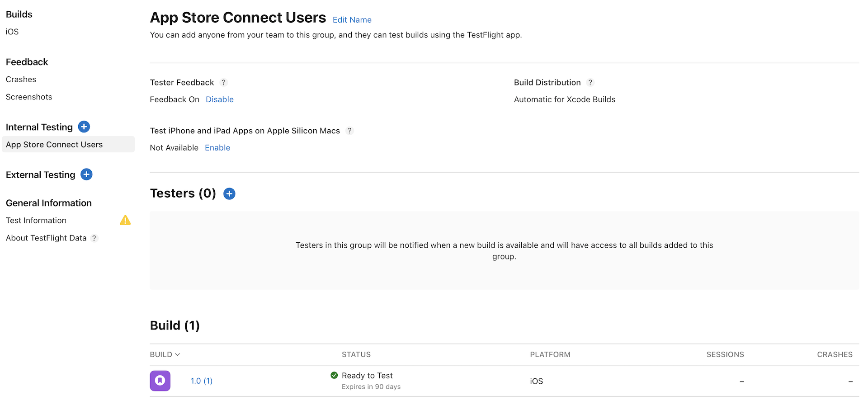
Task: Add a new Internal Testing group
Action: pyautogui.click(x=84, y=127)
